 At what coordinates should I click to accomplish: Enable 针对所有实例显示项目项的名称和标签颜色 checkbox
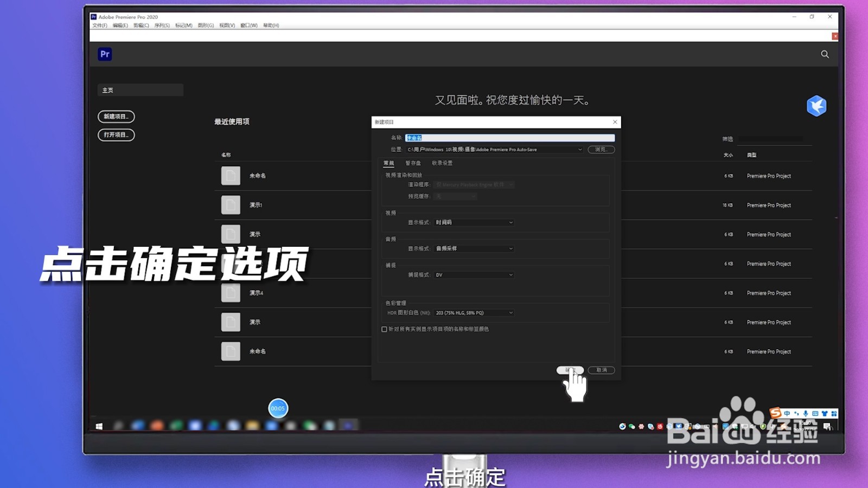(x=384, y=329)
